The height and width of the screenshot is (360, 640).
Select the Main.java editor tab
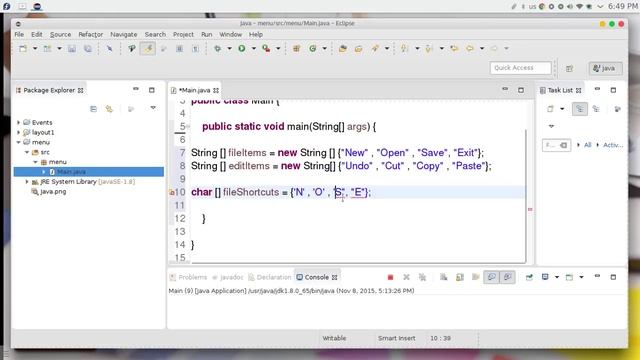195,90
